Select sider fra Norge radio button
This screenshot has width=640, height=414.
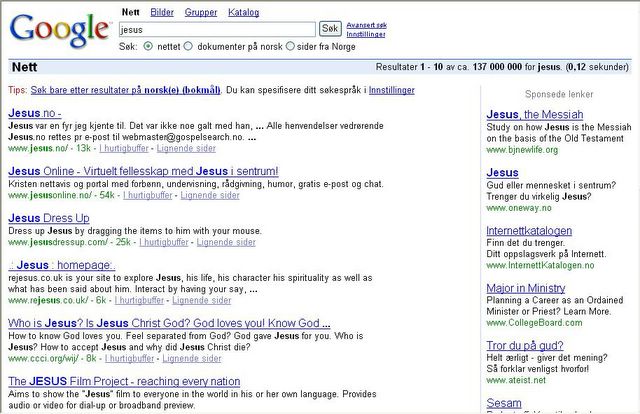[x=290, y=46]
